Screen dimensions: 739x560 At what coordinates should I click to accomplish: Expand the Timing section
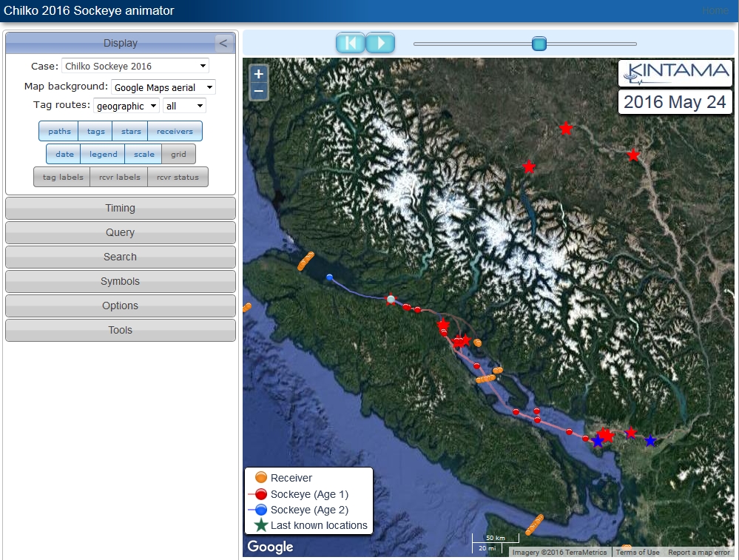(x=120, y=209)
